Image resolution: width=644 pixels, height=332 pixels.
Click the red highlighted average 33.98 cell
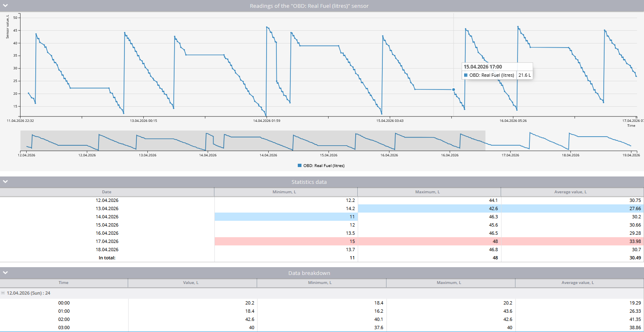pos(572,241)
